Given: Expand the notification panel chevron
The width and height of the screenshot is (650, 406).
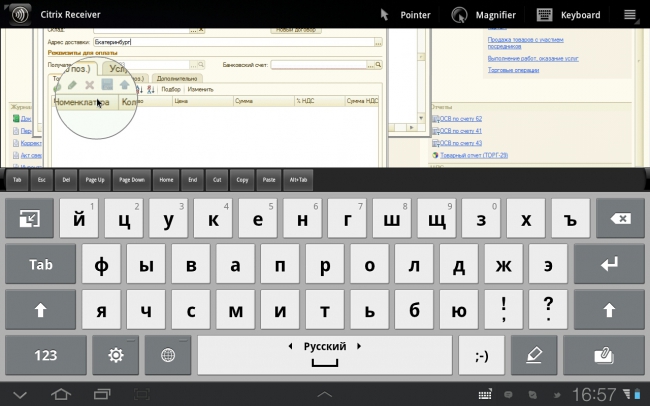Looking at the screenshot, I should (325, 394).
